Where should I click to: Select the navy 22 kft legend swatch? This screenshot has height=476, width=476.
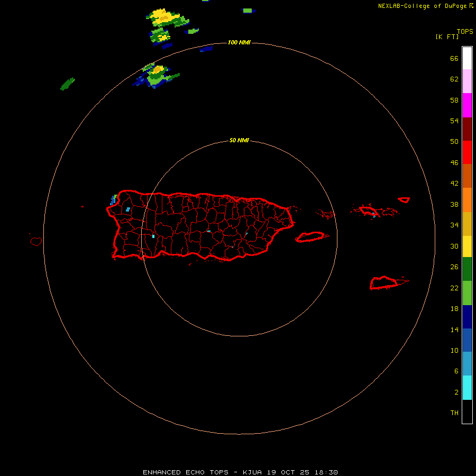click(x=467, y=317)
